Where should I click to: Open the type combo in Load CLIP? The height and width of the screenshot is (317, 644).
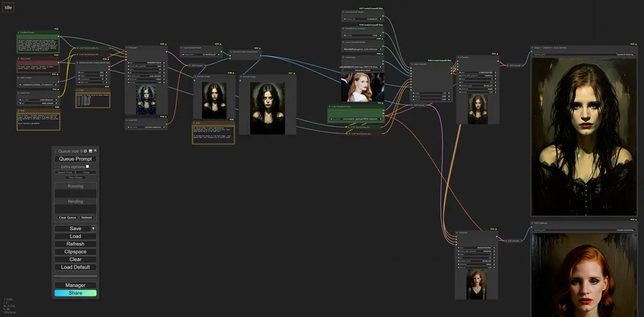[38, 103]
